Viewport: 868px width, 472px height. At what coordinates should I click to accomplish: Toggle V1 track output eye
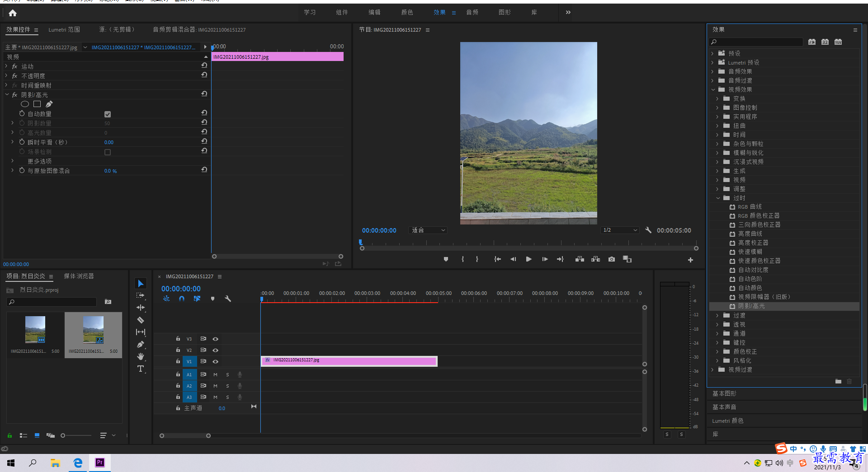pyautogui.click(x=216, y=361)
